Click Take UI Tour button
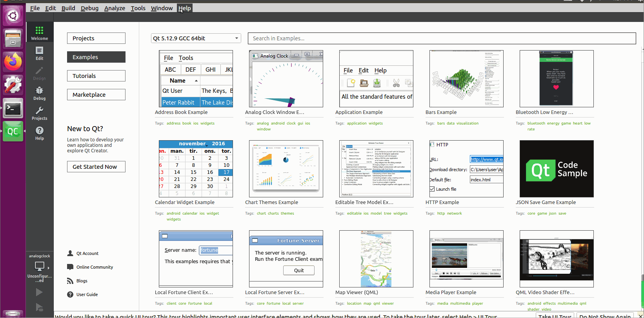 555,316
